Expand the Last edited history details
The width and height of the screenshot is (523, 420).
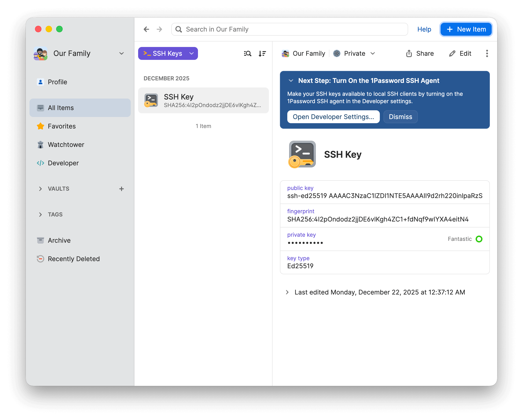click(287, 292)
